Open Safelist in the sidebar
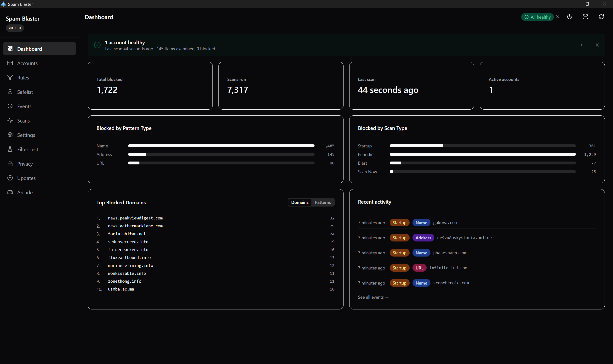The width and height of the screenshot is (613, 364). coord(39,92)
